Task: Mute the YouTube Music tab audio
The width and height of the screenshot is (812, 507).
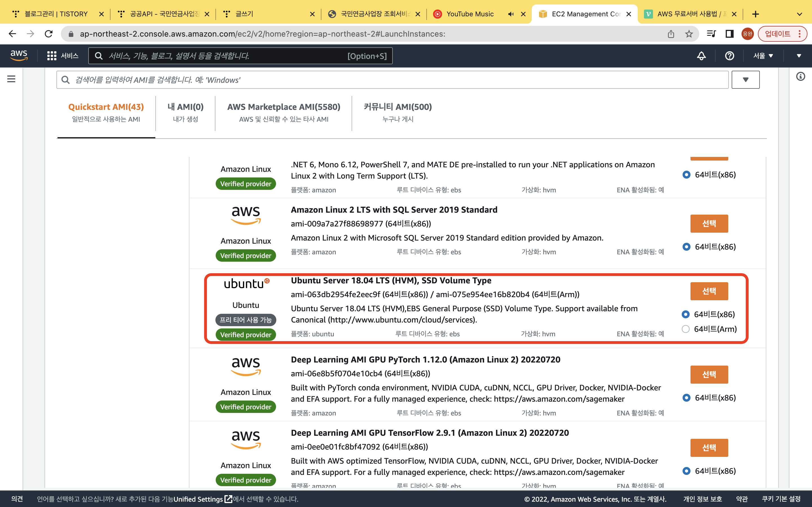Action: 511,14
